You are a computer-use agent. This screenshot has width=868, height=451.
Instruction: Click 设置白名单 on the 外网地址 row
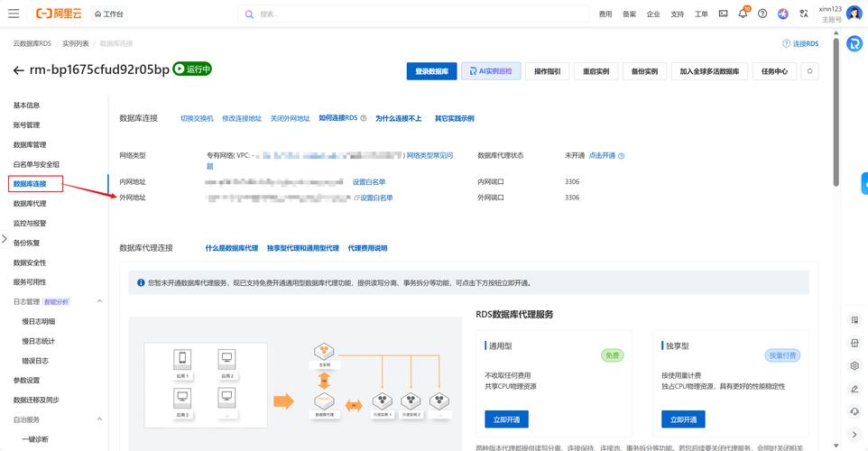pos(376,198)
